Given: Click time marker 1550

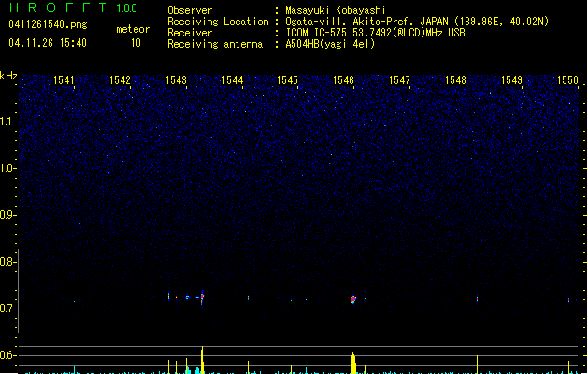Looking at the screenshot, I should [567, 80].
